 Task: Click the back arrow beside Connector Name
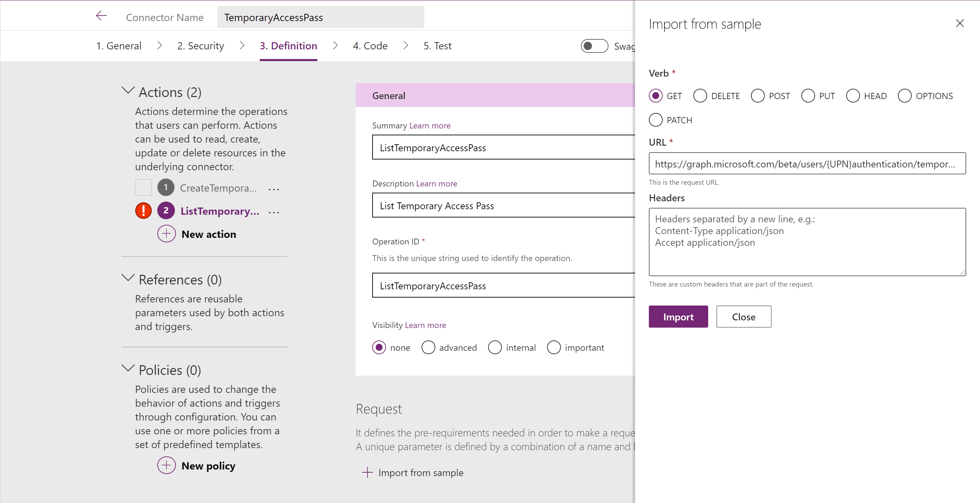[101, 16]
